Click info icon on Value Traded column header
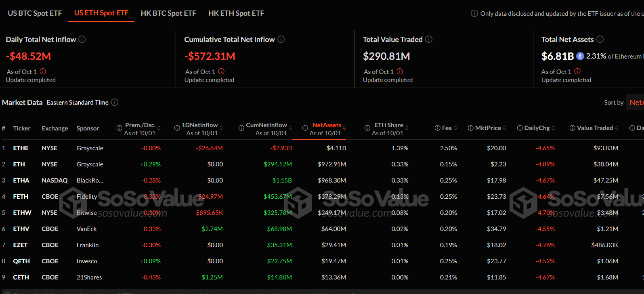The image size is (644, 294). pyautogui.click(x=573, y=128)
